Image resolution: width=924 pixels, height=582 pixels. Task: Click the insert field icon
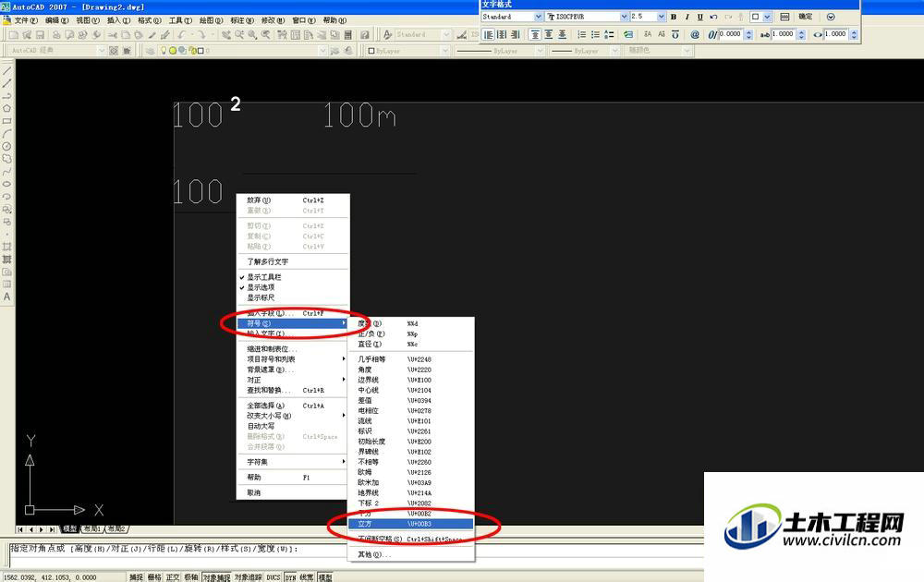(628, 35)
